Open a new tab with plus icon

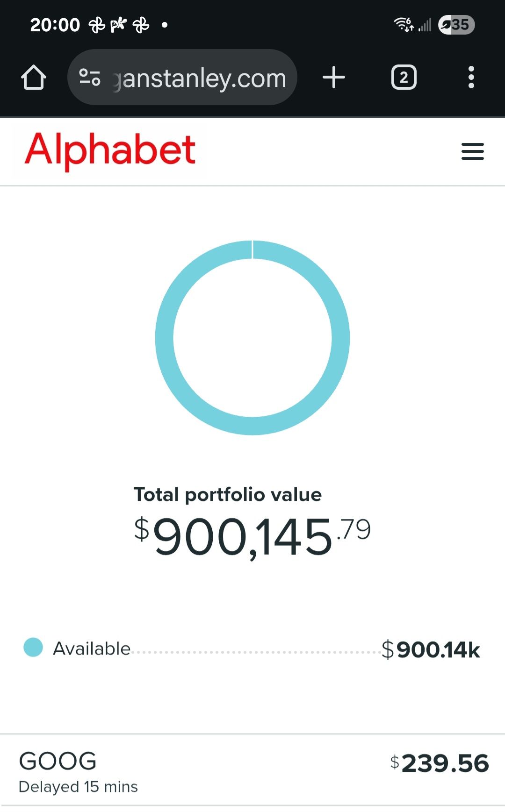click(x=334, y=78)
